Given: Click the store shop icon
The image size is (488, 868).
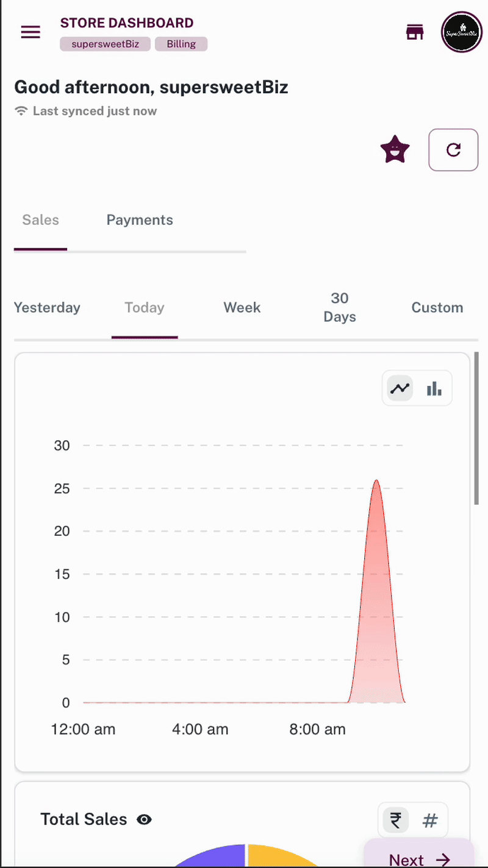Looking at the screenshot, I should point(415,32).
